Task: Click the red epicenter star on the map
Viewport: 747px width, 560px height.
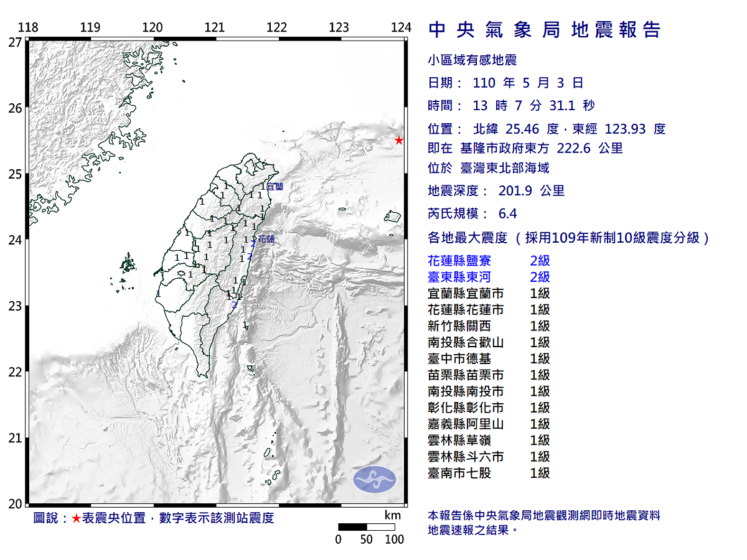Action: [399, 141]
